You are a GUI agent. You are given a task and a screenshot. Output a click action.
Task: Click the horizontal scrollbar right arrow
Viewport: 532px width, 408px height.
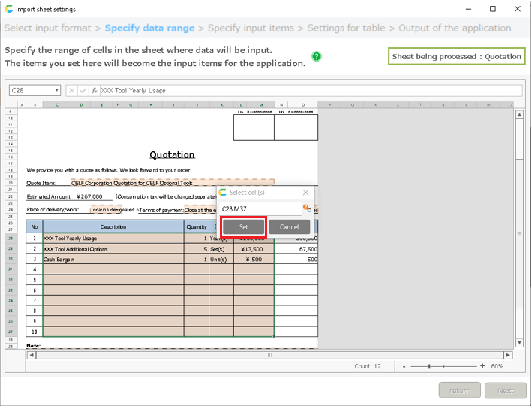pyautogui.click(x=508, y=355)
